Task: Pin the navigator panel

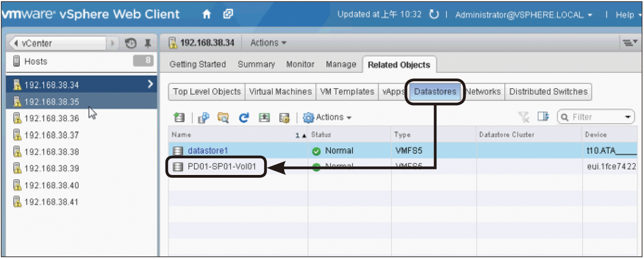Action: 148,43
